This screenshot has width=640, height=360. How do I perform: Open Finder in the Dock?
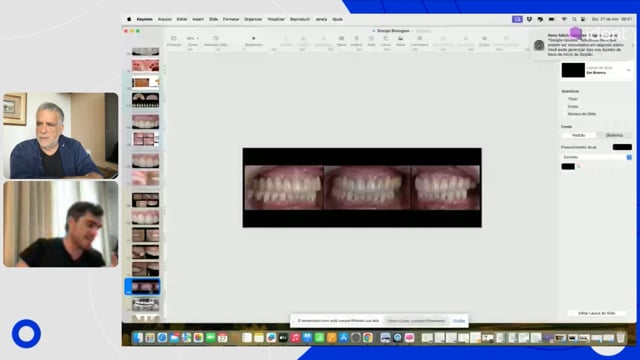click(138, 338)
